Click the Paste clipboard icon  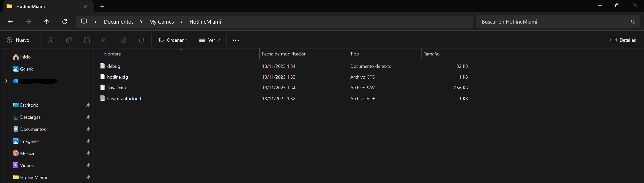[87, 40]
